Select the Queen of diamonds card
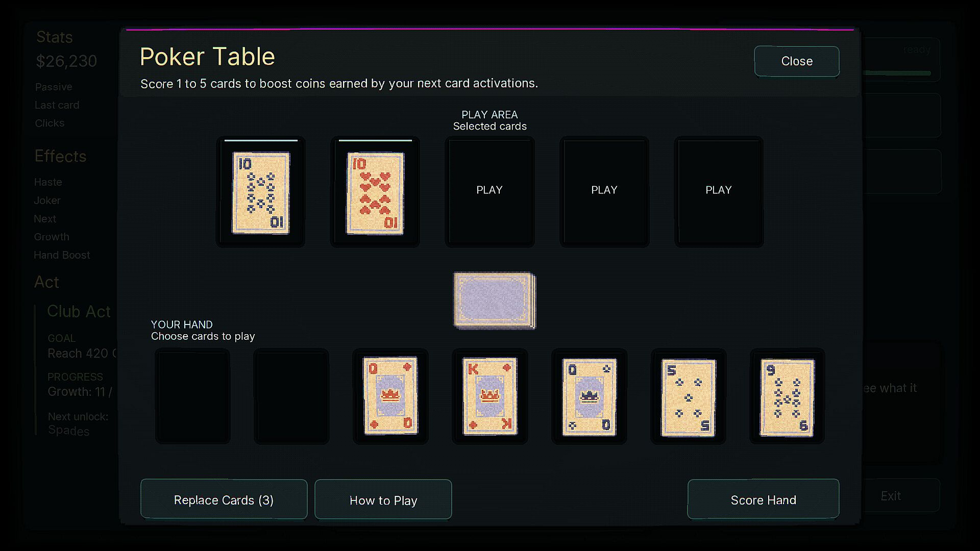Image resolution: width=980 pixels, height=551 pixels. [390, 396]
